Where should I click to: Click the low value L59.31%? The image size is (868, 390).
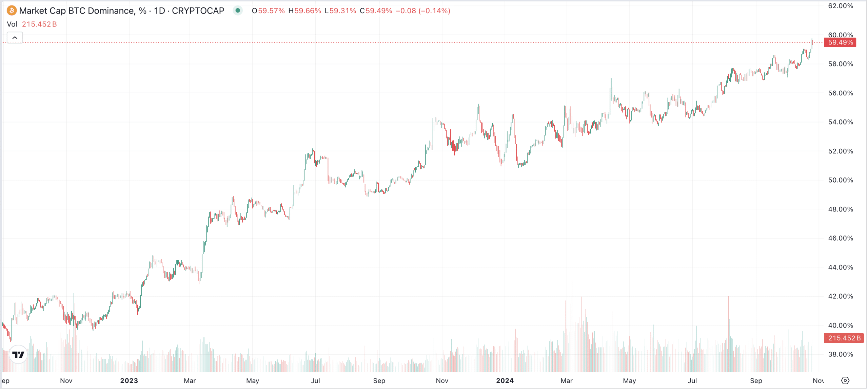coord(340,11)
